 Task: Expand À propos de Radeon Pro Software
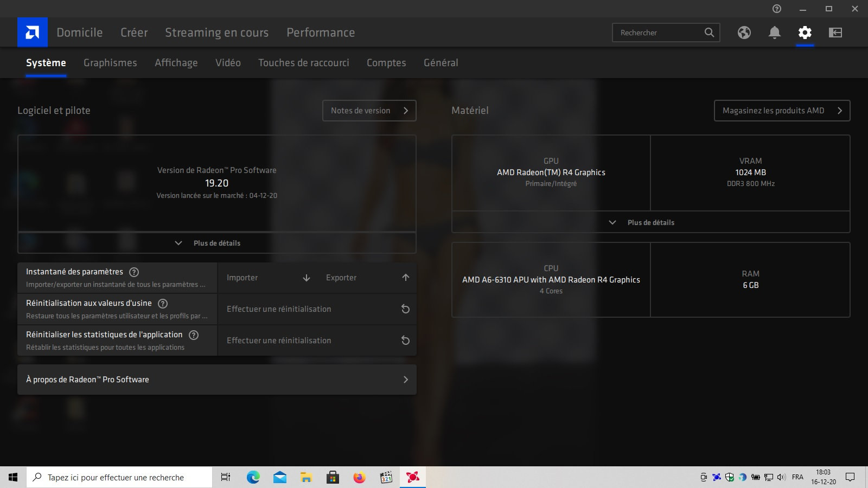(217, 380)
